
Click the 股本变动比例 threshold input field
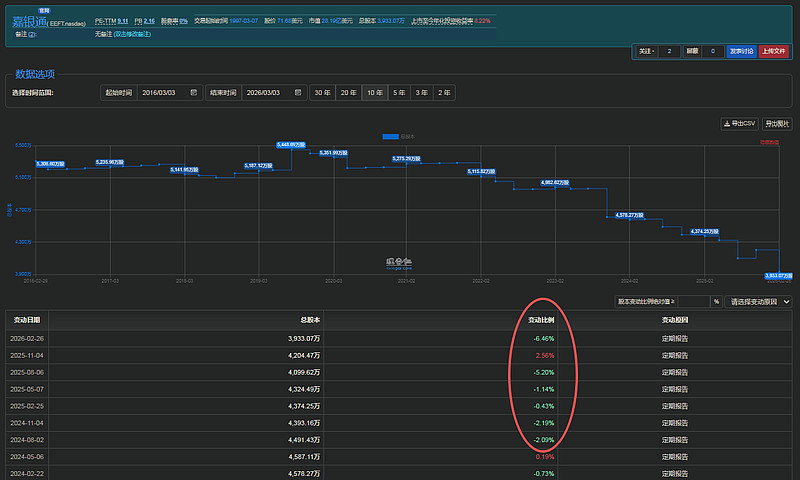pyautogui.click(x=693, y=301)
